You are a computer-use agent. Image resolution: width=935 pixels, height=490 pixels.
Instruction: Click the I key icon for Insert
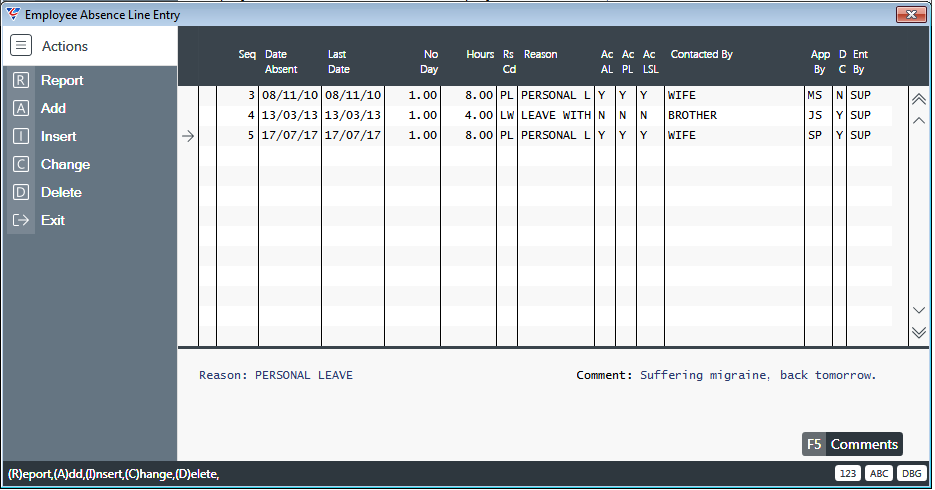[21, 136]
